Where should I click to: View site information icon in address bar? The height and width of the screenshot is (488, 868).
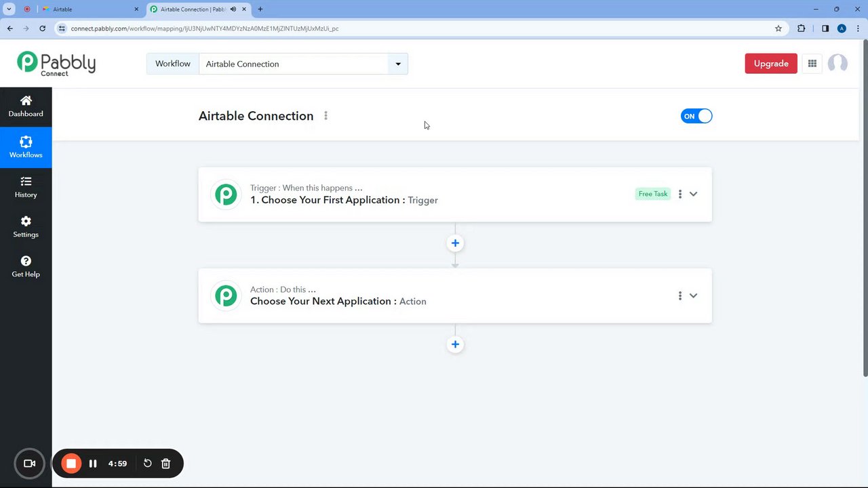pos(62,28)
